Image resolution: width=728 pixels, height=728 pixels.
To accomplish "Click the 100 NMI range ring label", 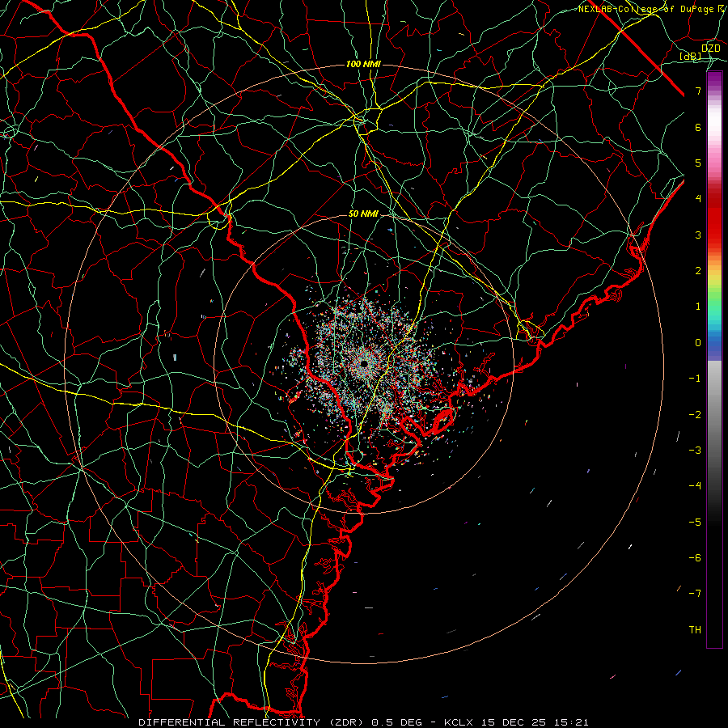I will coord(363,64).
